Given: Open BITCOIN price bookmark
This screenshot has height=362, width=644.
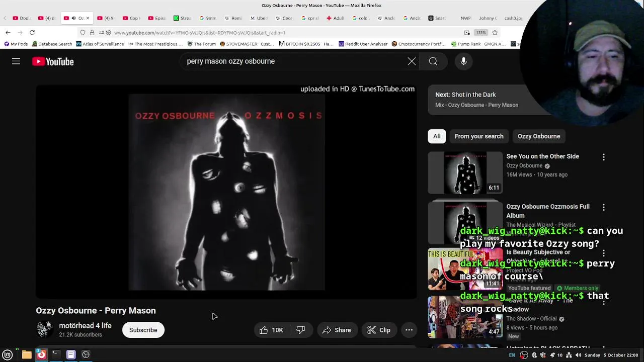Looking at the screenshot, I should (x=306, y=44).
